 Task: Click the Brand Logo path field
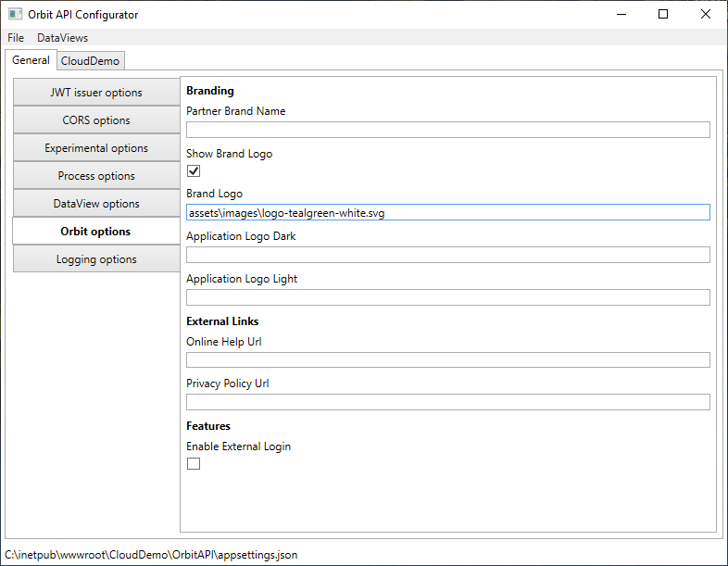click(448, 212)
